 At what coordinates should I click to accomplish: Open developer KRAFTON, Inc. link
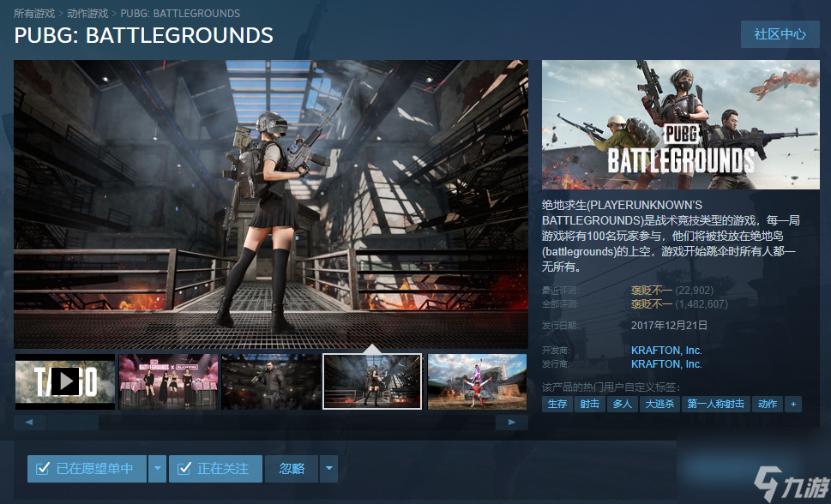(666, 351)
